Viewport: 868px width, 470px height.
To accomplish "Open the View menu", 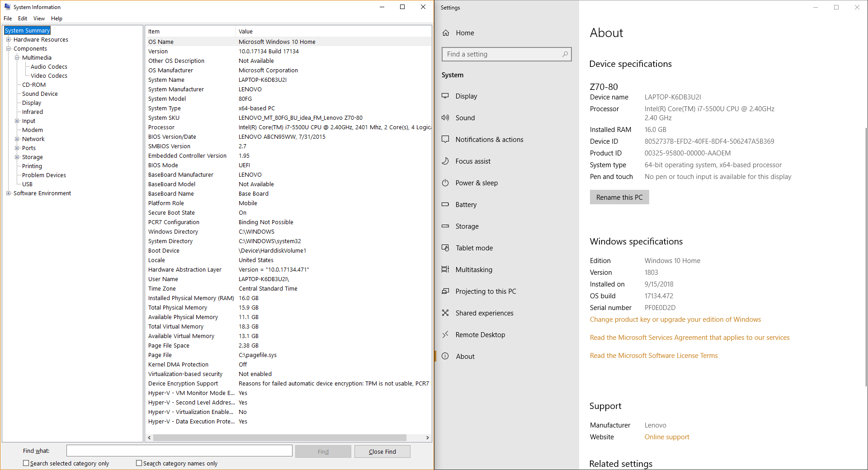I will (39, 19).
